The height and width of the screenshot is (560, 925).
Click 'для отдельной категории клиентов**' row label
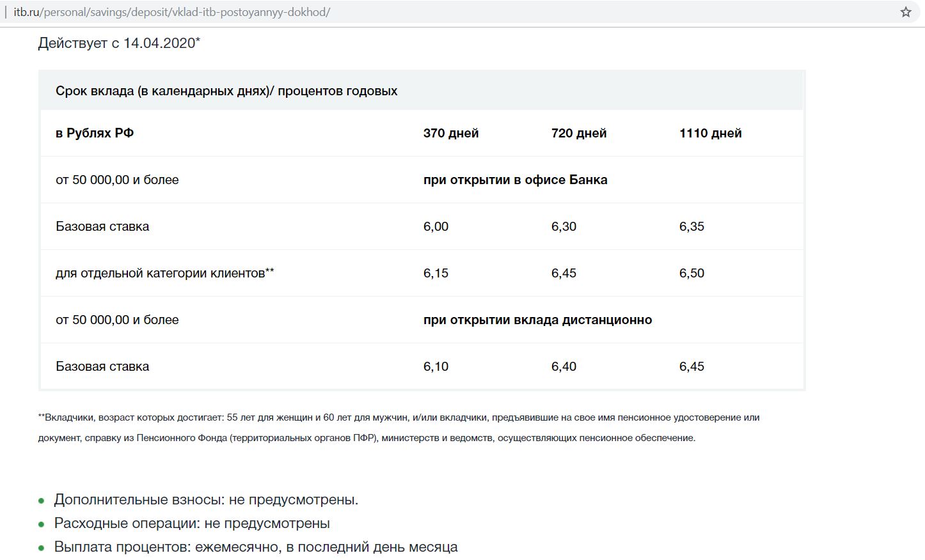[x=165, y=273]
